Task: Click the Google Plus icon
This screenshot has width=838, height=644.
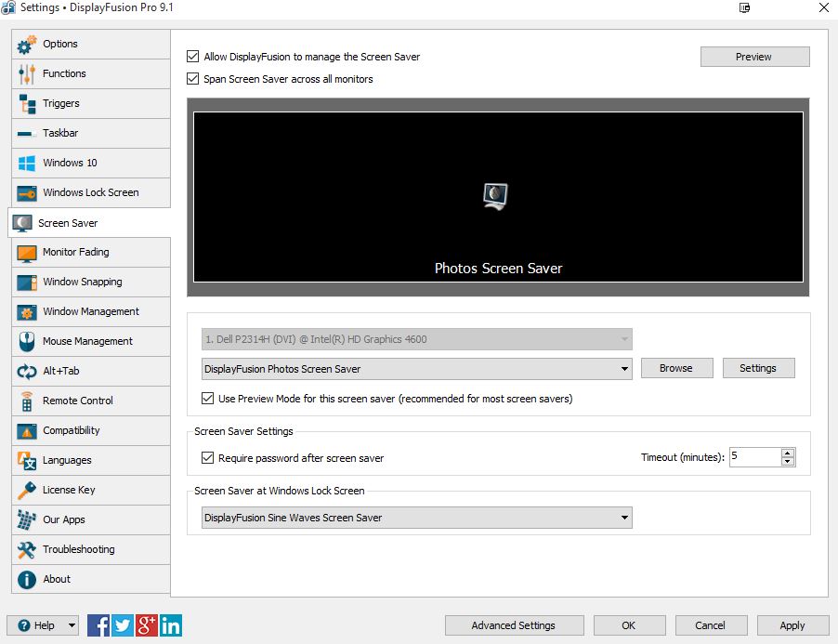Action: coord(147,625)
